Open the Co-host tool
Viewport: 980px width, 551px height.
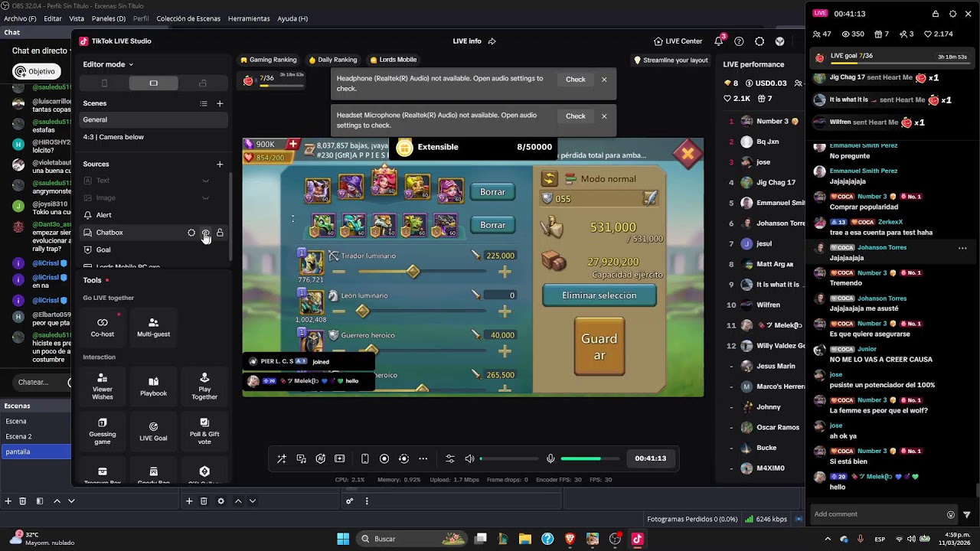pyautogui.click(x=103, y=328)
